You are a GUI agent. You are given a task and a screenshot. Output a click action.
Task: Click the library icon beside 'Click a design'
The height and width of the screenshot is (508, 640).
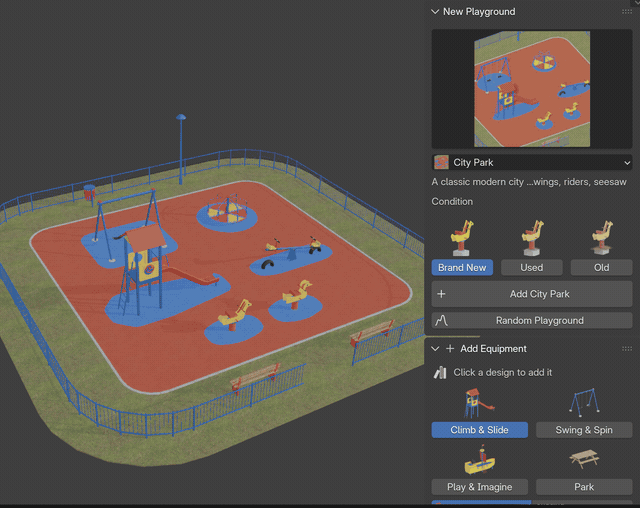pos(440,372)
